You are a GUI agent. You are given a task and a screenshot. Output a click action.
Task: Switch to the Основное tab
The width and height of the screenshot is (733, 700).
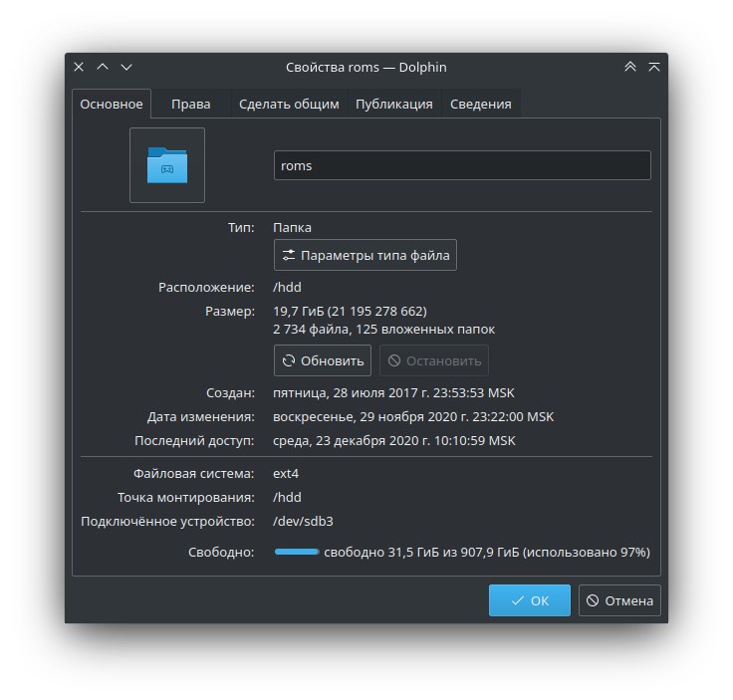click(112, 104)
